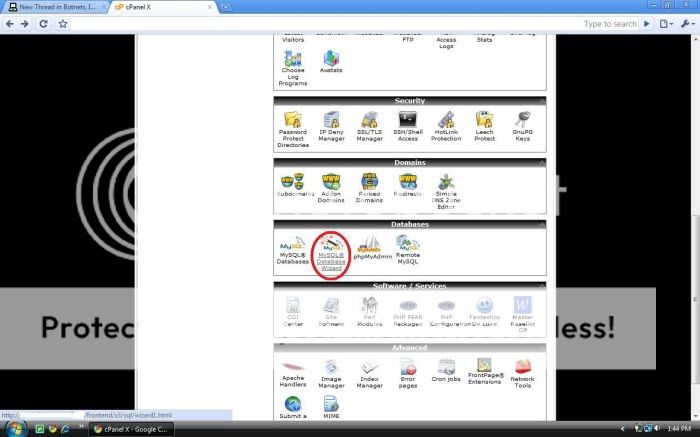Image resolution: width=700 pixels, height=437 pixels.
Task: Collapse the Security section
Action: pos(541,101)
